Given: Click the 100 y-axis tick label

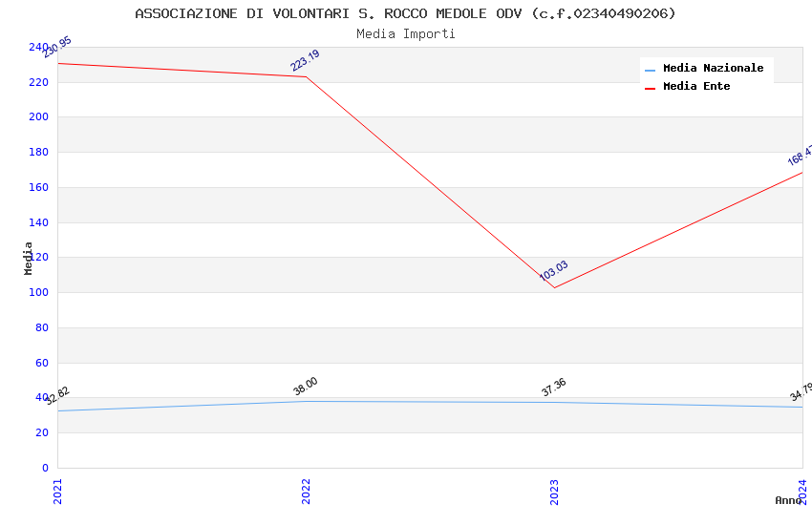Looking at the screenshot, I should pyautogui.click(x=39, y=293).
